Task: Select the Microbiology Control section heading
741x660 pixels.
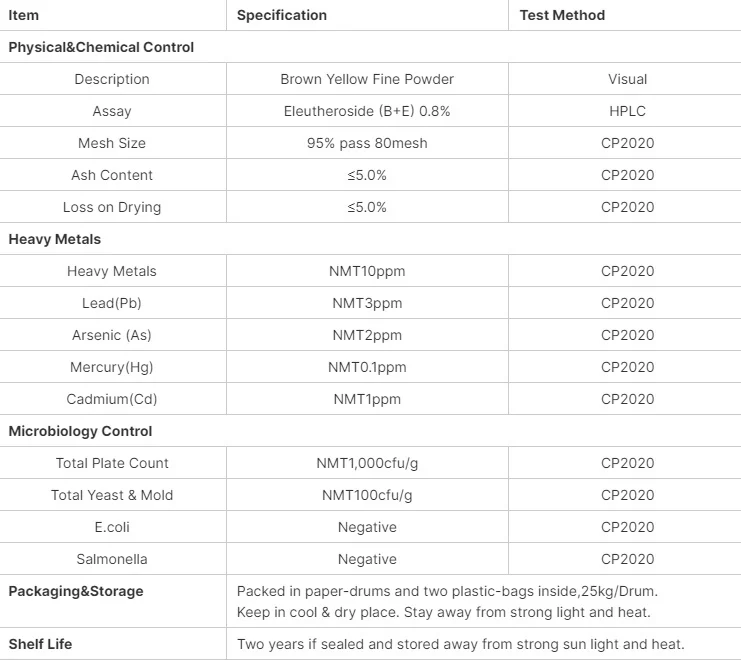Action: [x=80, y=431]
